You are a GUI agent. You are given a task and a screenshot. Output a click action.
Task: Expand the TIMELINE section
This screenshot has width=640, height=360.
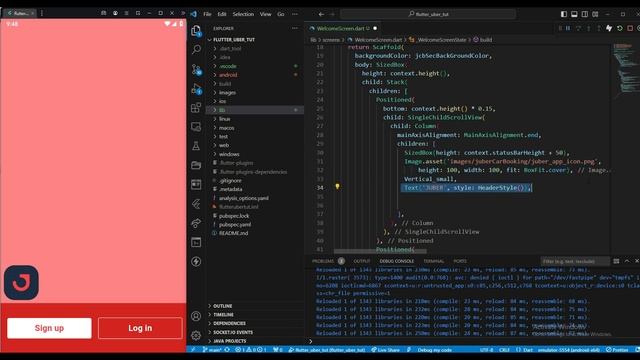pos(223,315)
